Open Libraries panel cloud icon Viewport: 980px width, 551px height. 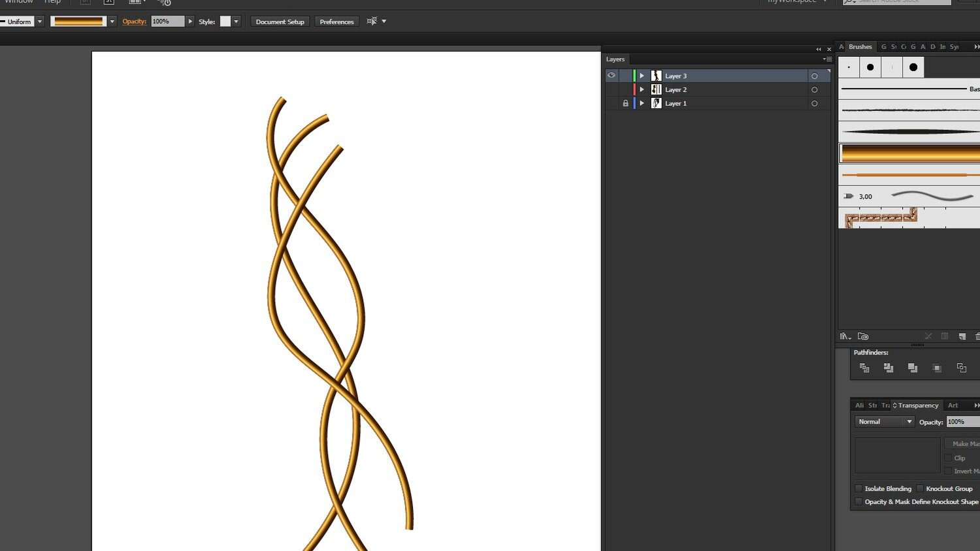[x=863, y=336]
